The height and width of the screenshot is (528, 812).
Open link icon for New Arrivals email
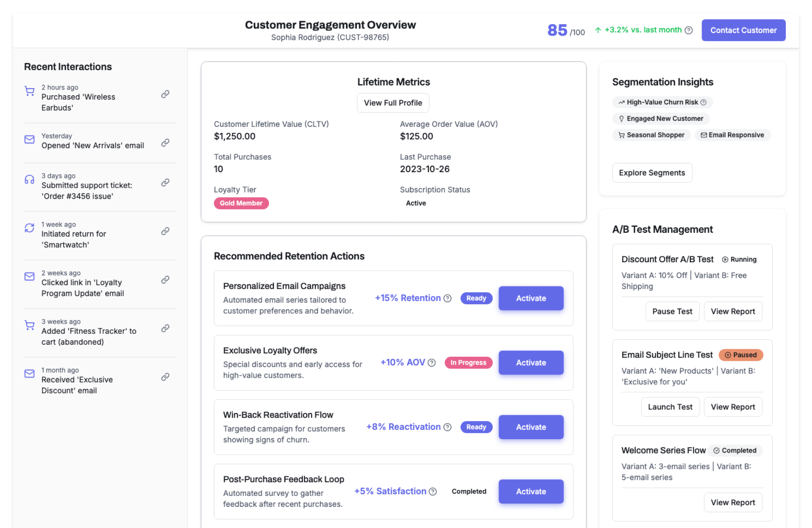click(x=165, y=143)
